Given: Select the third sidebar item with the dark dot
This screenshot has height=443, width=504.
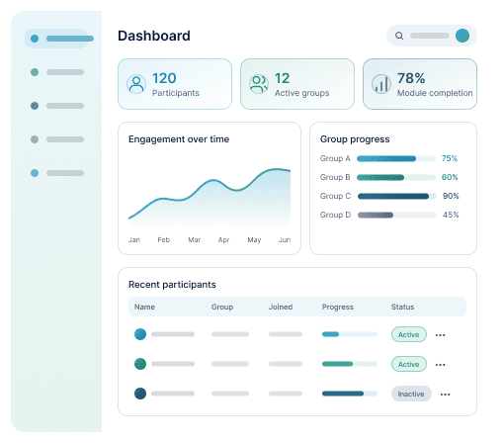Looking at the screenshot, I should (x=56, y=106).
